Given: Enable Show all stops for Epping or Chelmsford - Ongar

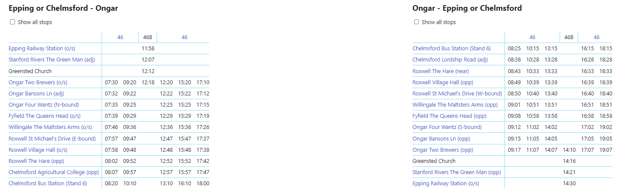Looking at the screenshot, I should click(x=12, y=22).
